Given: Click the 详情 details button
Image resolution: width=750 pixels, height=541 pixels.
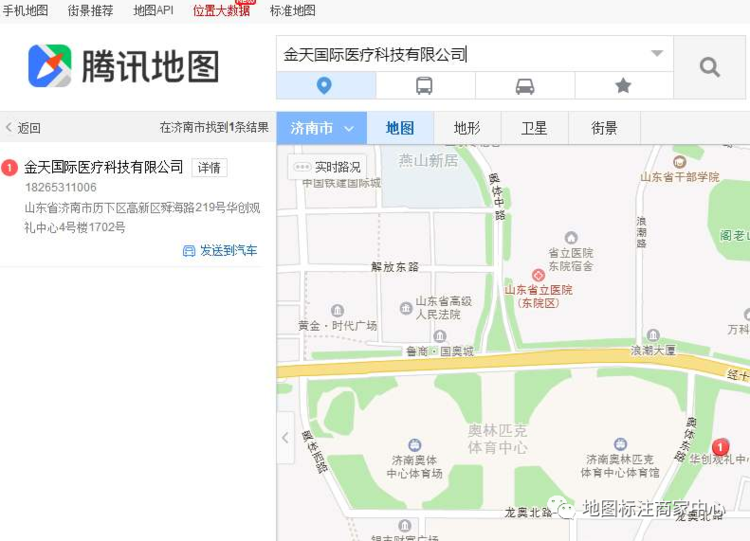Looking at the screenshot, I should [x=210, y=168].
